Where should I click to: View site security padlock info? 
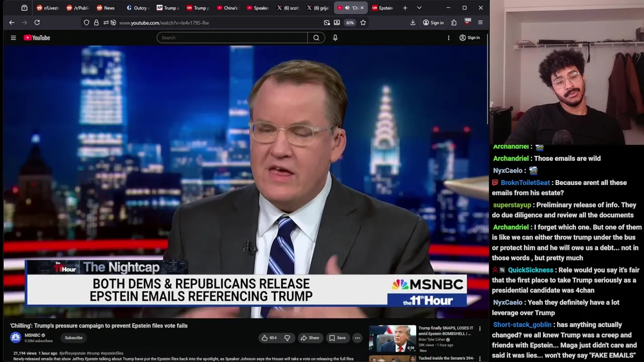pos(96,23)
